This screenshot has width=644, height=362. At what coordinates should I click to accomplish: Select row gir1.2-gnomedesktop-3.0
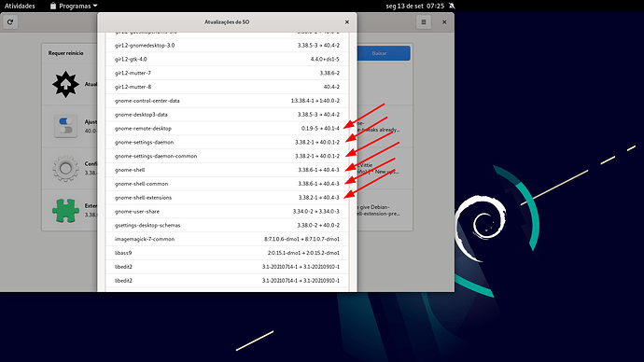(227, 45)
